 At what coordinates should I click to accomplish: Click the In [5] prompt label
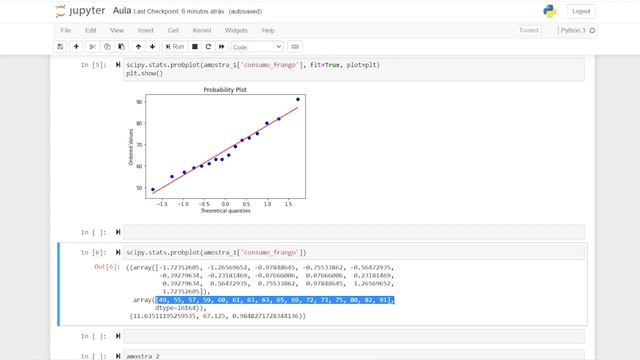pos(93,65)
